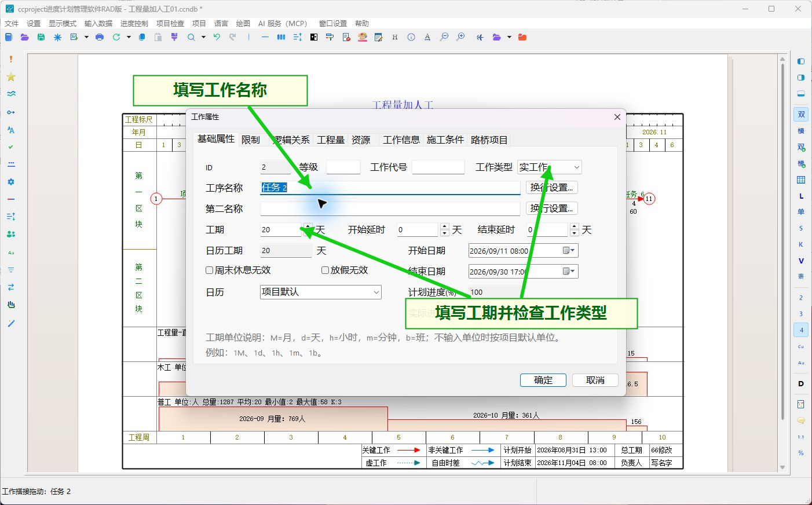Enable the 放假无效 checkbox
812x505 pixels.
325,270
